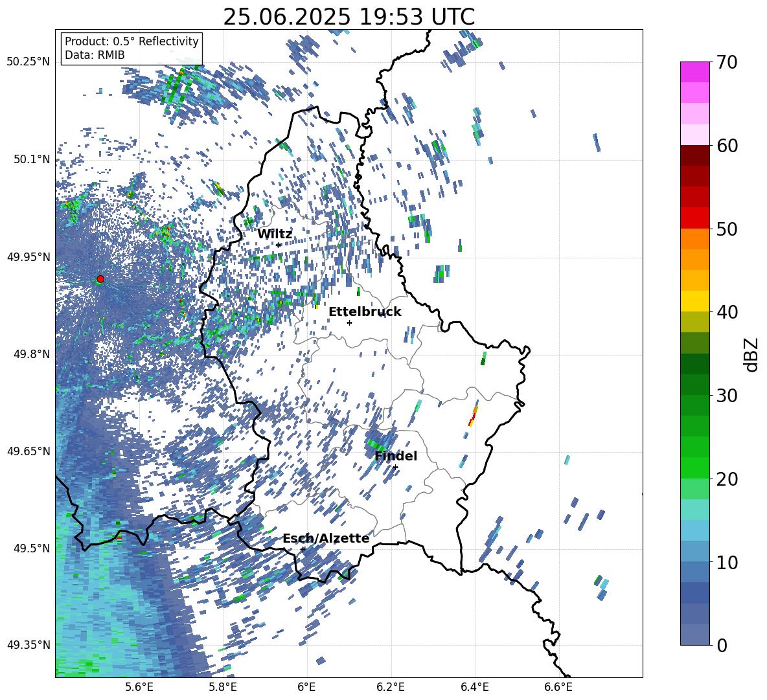Image resolution: width=767 pixels, height=700 pixels.
Task: Click the 5.8°E longitude label
Action: (x=223, y=687)
